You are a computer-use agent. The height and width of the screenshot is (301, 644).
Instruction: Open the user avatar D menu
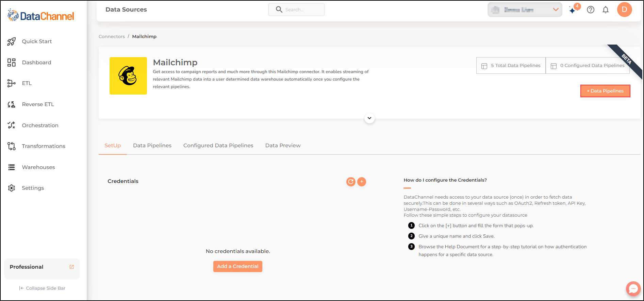(x=625, y=10)
